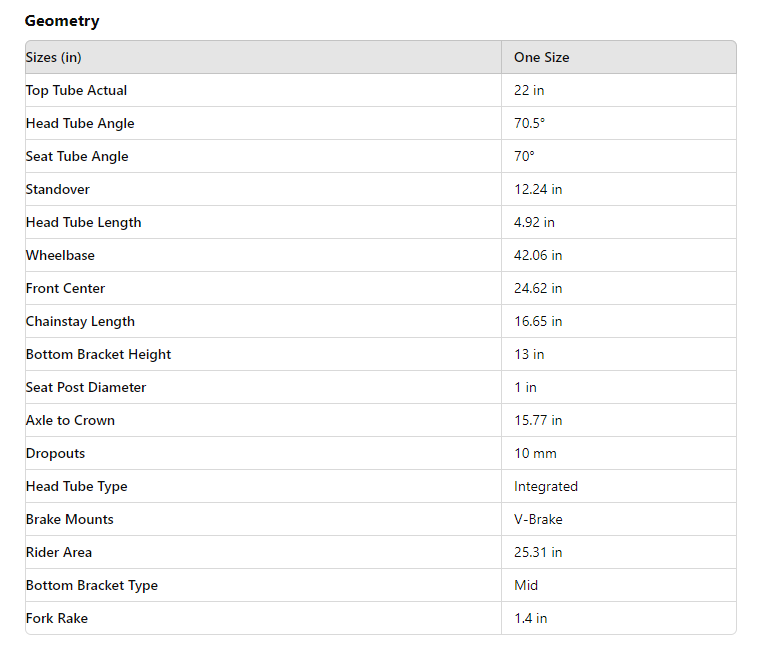Select the 'Rider Area' row label
Screen dimensions: 759x651
[x=59, y=552]
